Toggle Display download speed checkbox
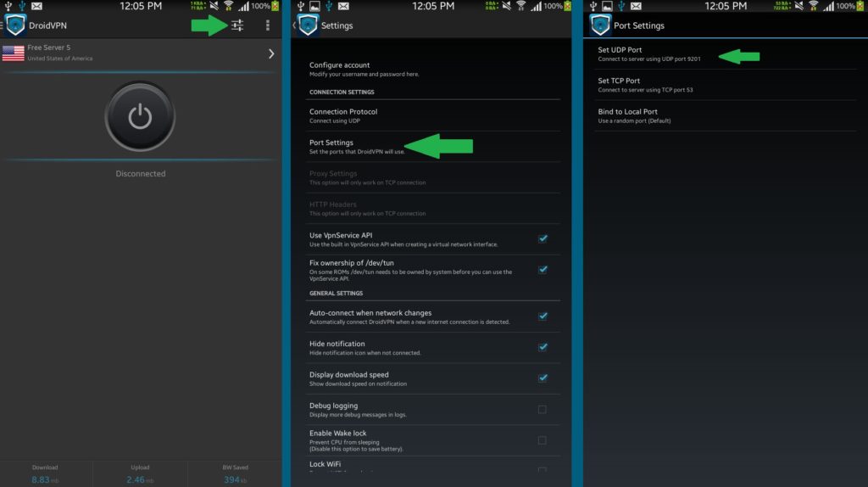The height and width of the screenshot is (487, 868). 542,378
